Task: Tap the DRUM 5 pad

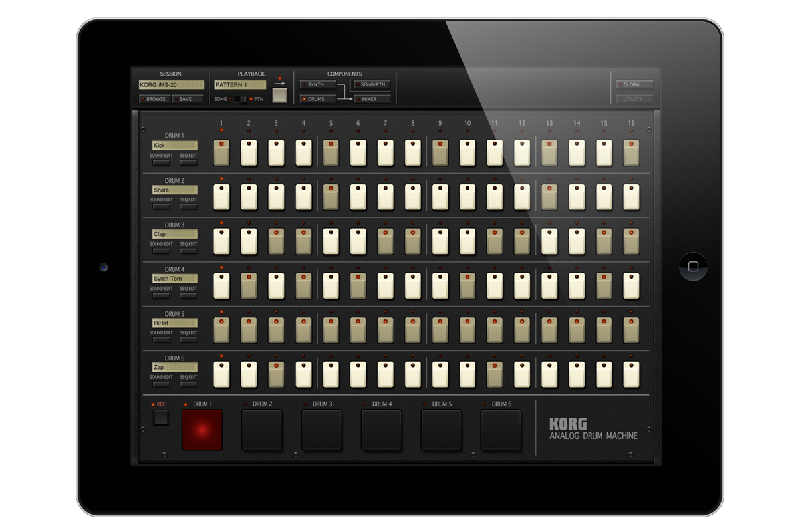Action: point(442,430)
